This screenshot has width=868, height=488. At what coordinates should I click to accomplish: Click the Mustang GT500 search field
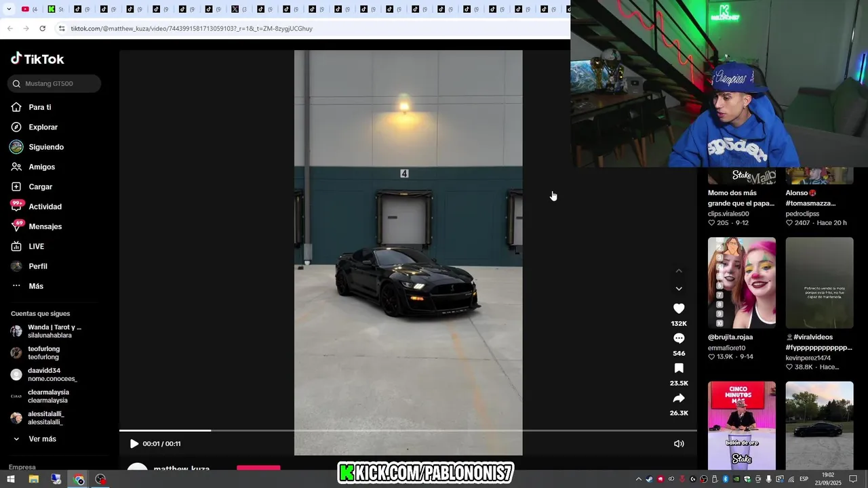[54, 83]
